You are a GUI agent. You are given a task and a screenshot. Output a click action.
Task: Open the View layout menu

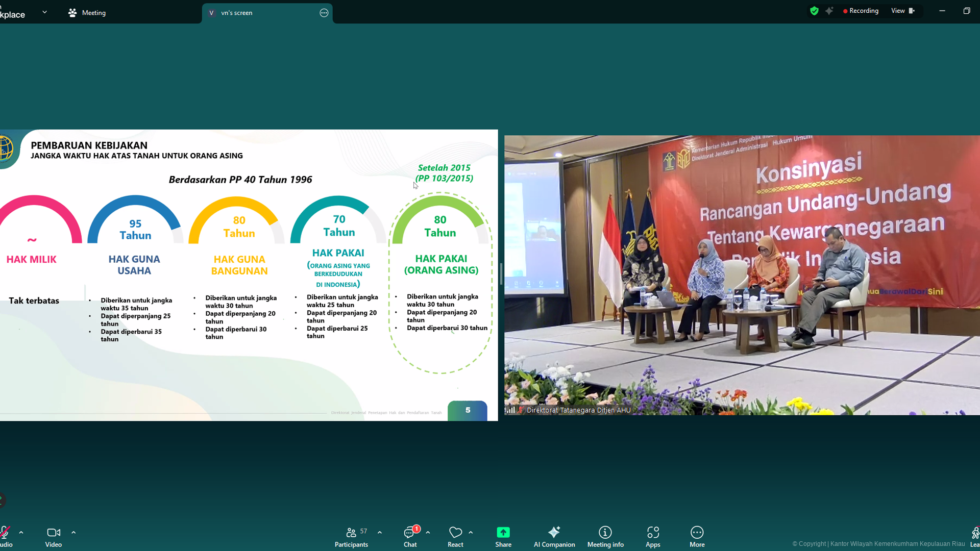pos(902,11)
